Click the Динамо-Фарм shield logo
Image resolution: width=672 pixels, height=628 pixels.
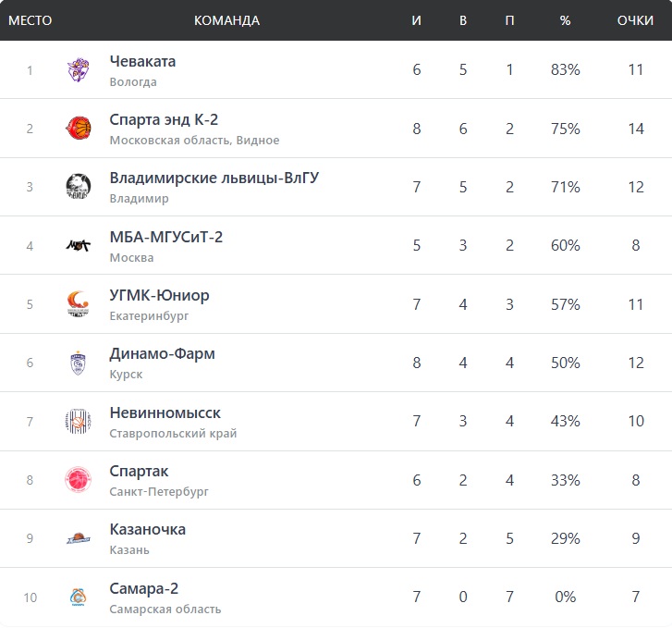(78, 363)
